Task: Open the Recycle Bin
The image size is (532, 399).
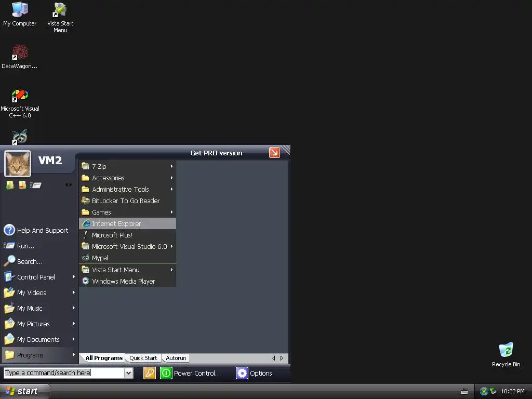Action: click(506, 354)
